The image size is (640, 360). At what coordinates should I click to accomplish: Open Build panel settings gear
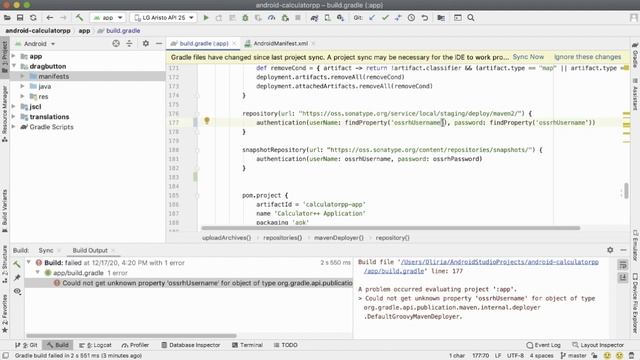click(x=610, y=250)
